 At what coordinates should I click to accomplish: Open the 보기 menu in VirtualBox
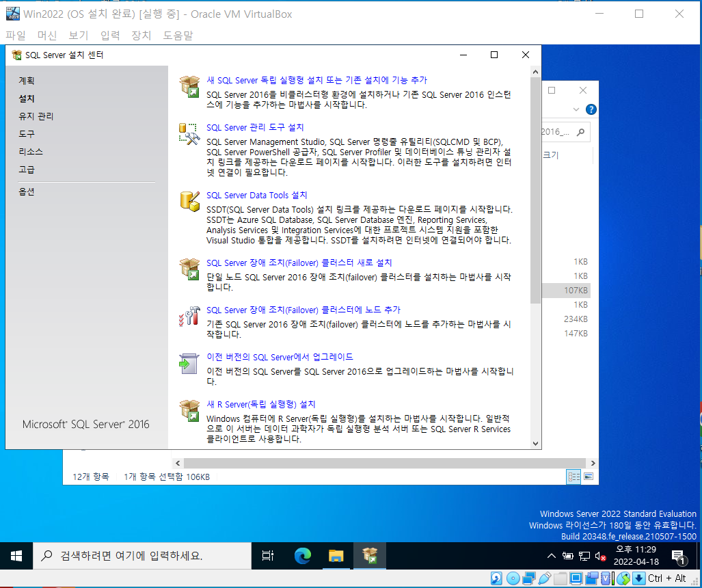[79, 36]
